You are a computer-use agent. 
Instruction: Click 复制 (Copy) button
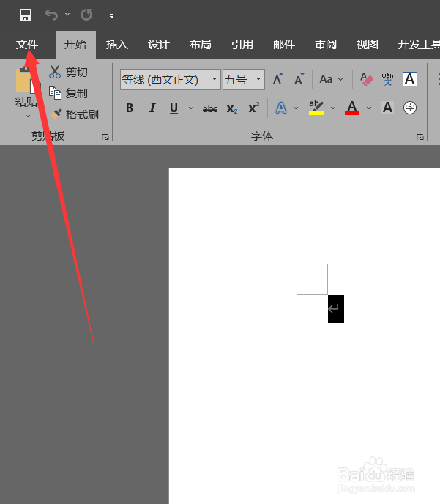68,93
